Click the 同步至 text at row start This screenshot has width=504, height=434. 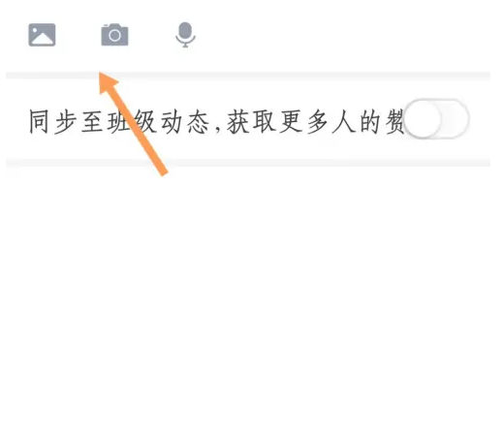click(x=66, y=122)
